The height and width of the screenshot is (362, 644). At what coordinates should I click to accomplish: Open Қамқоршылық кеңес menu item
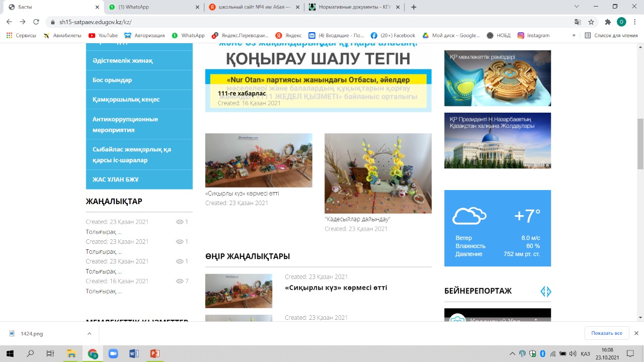click(139, 100)
